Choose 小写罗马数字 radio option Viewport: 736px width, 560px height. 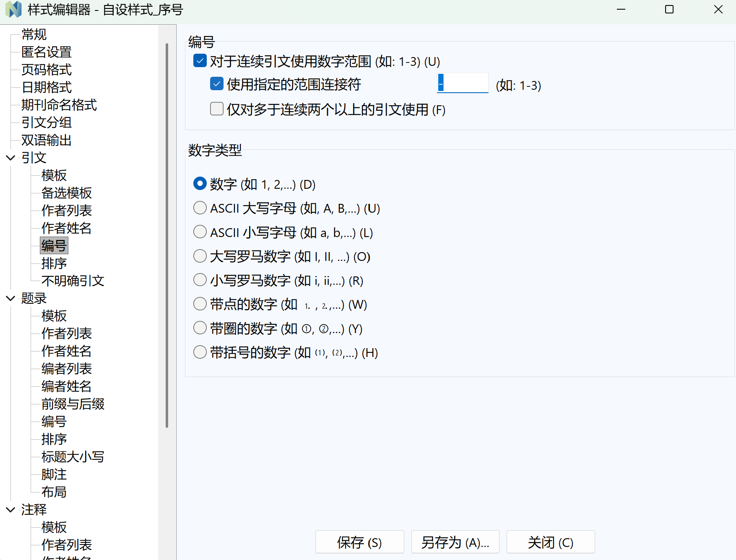click(200, 280)
